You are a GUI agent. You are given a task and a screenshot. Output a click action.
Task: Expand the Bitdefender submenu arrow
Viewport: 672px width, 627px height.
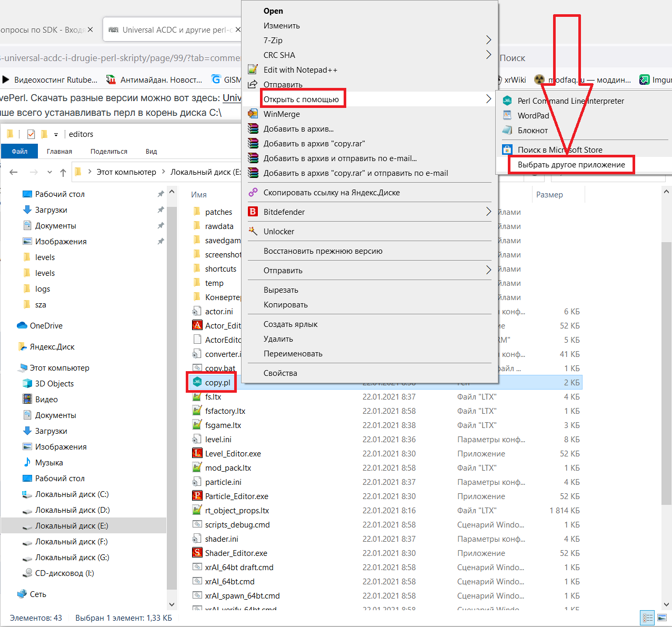[488, 212]
